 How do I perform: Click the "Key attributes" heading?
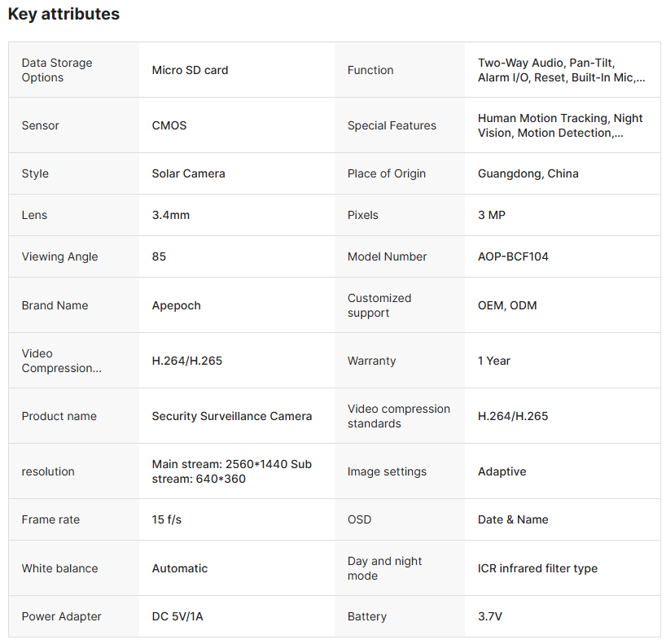64,14
